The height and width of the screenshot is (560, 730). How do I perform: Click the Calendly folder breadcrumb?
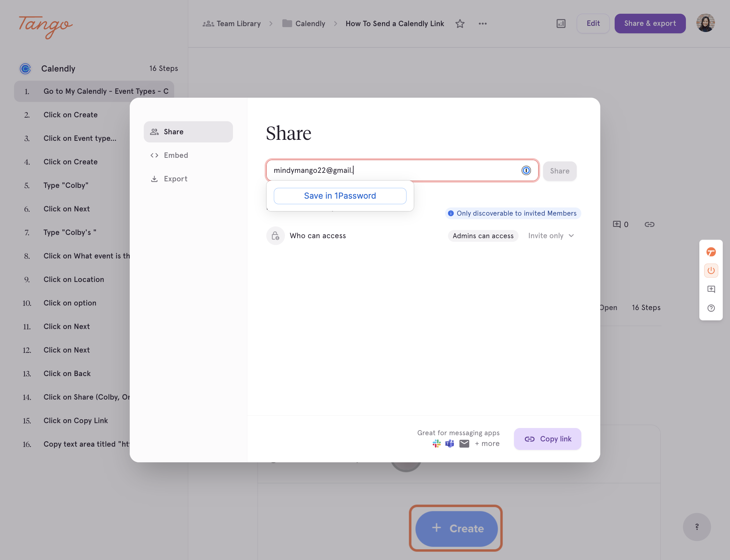click(x=304, y=24)
